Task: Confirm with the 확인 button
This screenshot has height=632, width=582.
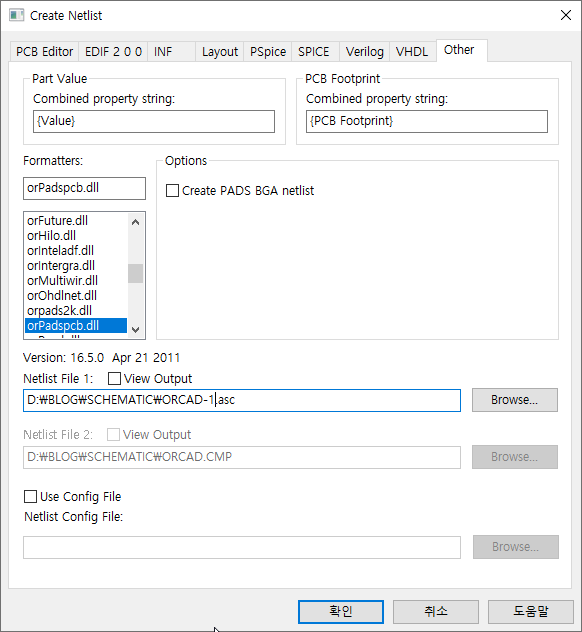Action: 341,611
